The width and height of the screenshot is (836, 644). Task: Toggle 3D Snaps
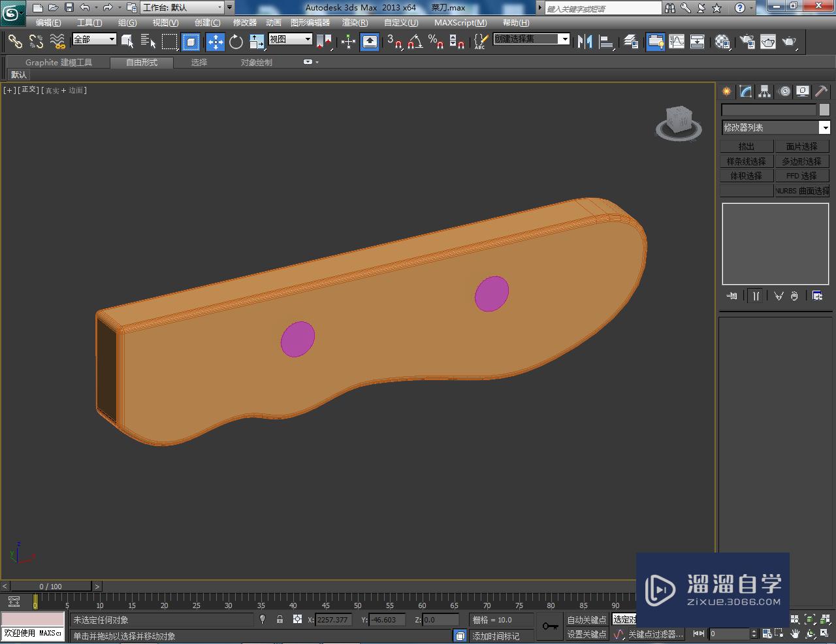coord(394,42)
